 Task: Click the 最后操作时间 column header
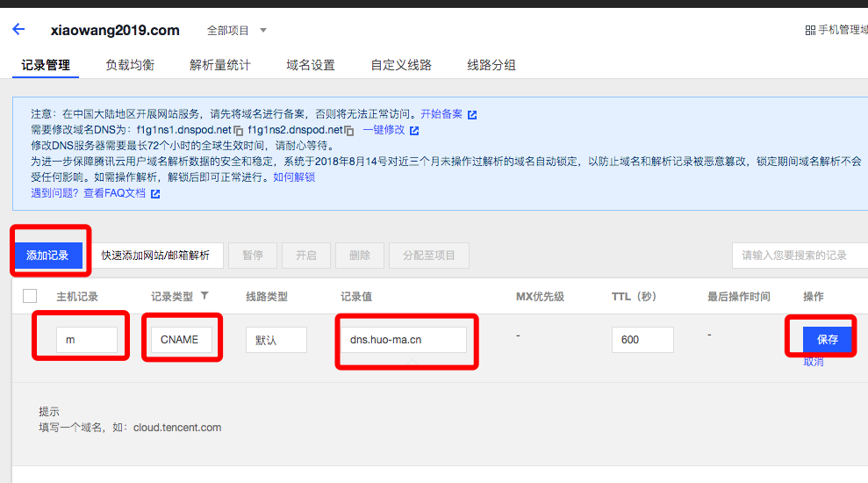coord(738,296)
